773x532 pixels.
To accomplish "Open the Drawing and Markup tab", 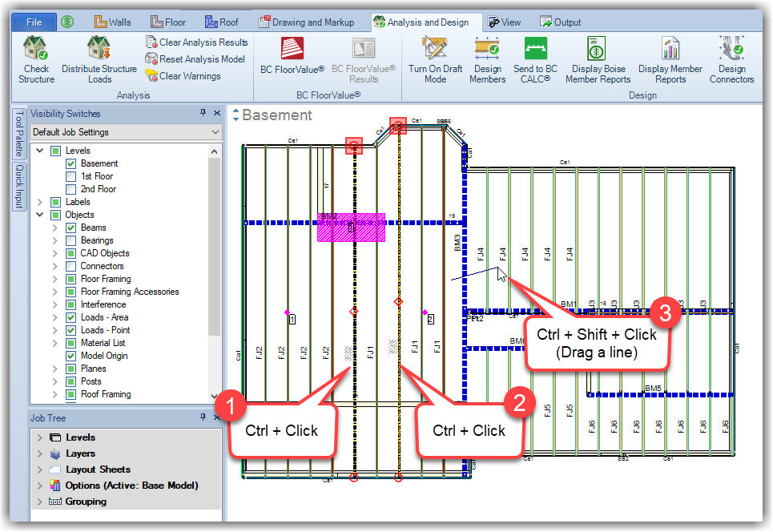I will (306, 22).
